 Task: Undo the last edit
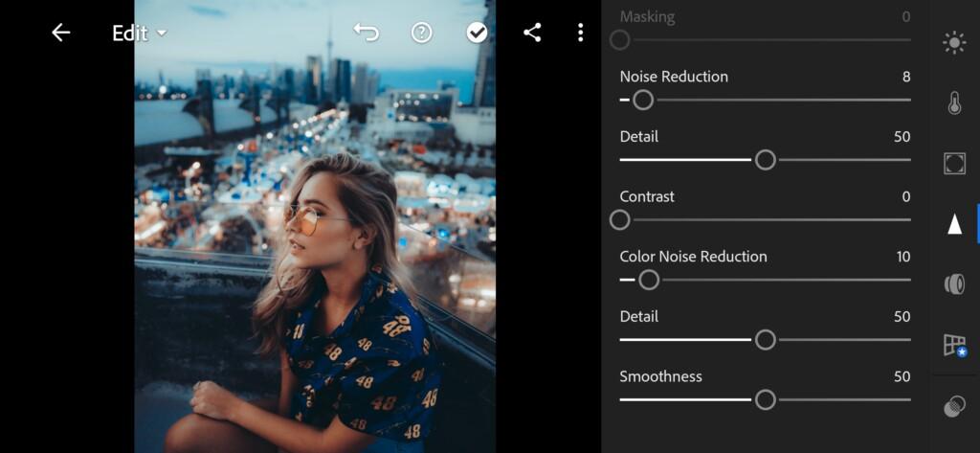(x=367, y=33)
